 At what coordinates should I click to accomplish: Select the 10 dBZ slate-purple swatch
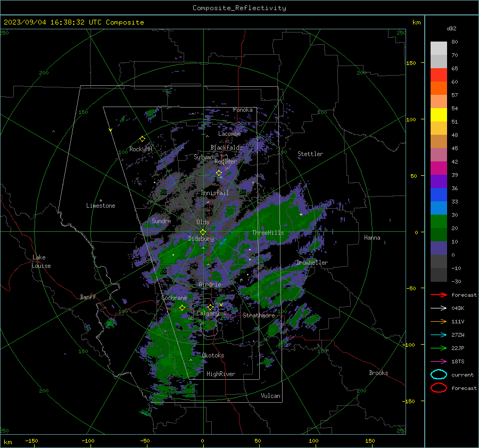tap(439, 248)
